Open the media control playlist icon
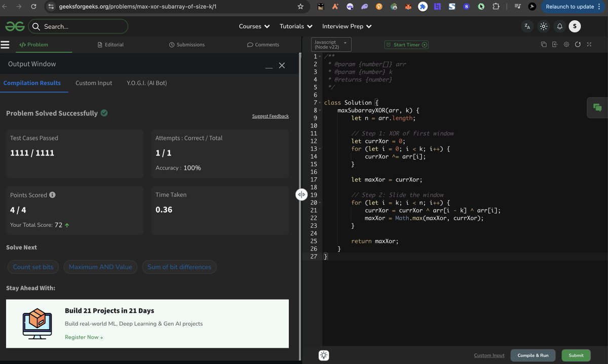Screen dimensions: 608x364 click(517, 7)
